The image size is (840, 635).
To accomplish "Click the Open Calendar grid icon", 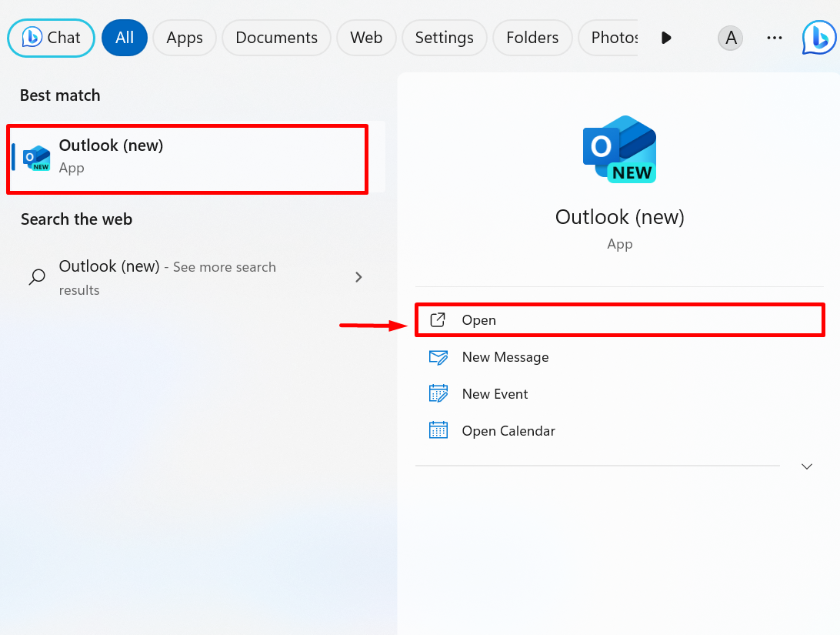I will tap(438, 431).
